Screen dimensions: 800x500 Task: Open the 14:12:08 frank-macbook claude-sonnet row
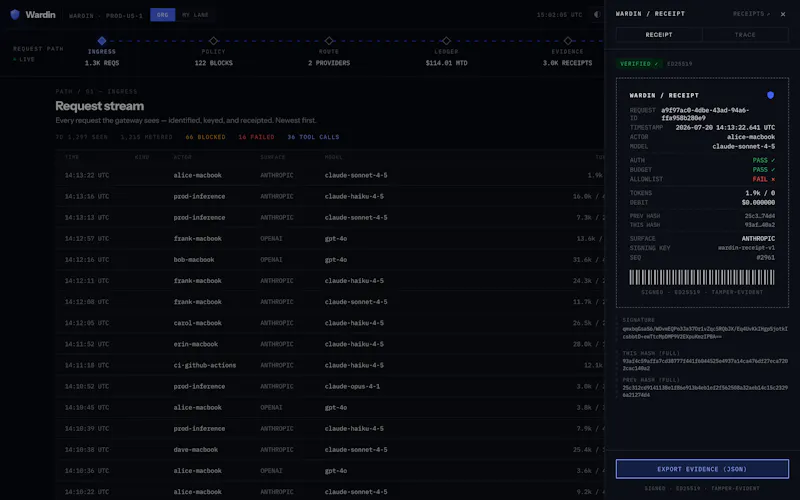[330, 302]
